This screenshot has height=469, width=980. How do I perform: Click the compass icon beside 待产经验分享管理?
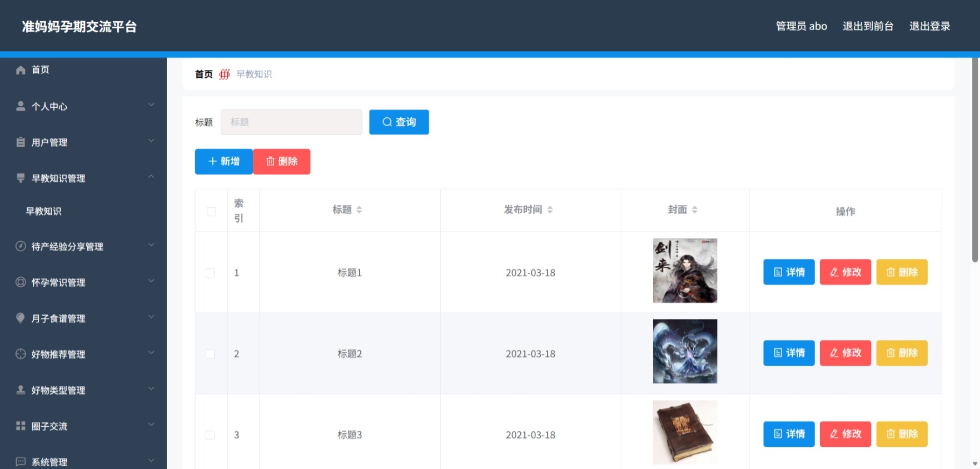[21, 246]
